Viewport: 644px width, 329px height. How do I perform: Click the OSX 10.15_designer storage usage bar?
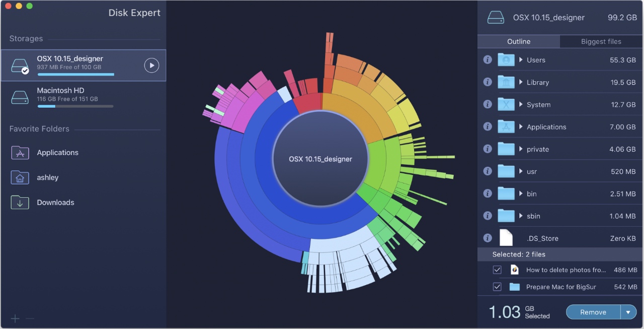click(75, 74)
